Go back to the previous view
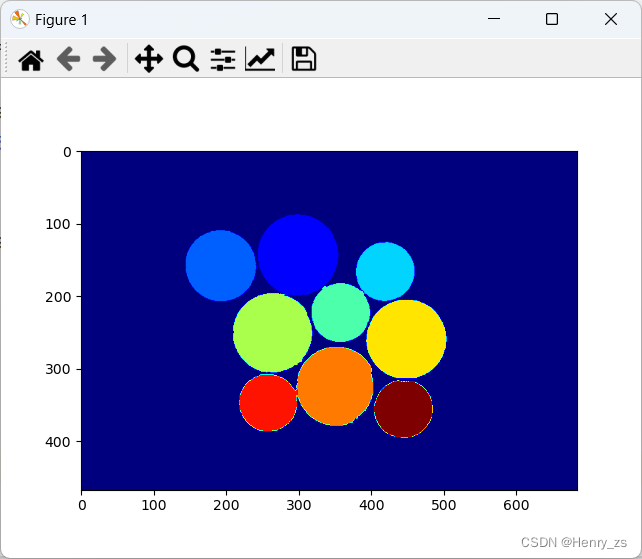The height and width of the screenshot is (559, 642). coord(68,59)
